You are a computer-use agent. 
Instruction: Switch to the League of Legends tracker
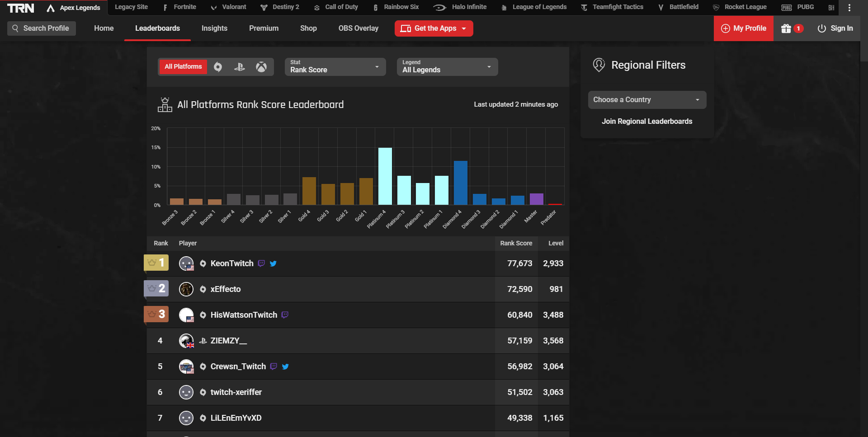534,7
